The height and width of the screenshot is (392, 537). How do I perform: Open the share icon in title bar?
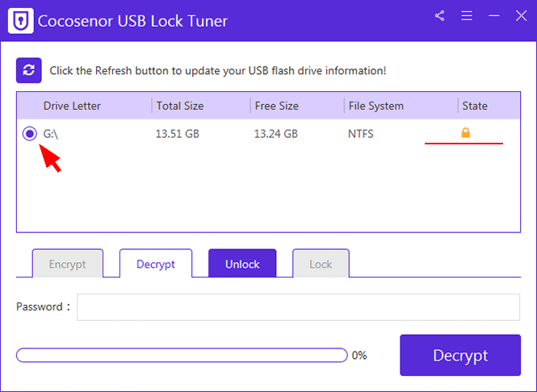pyautogui.click(x=440, y=16)
